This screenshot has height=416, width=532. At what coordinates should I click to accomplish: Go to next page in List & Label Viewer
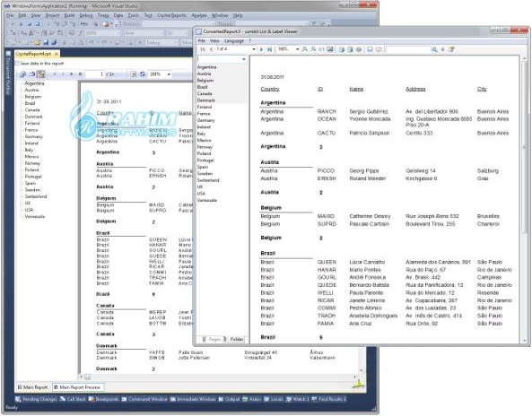point(261,49)
